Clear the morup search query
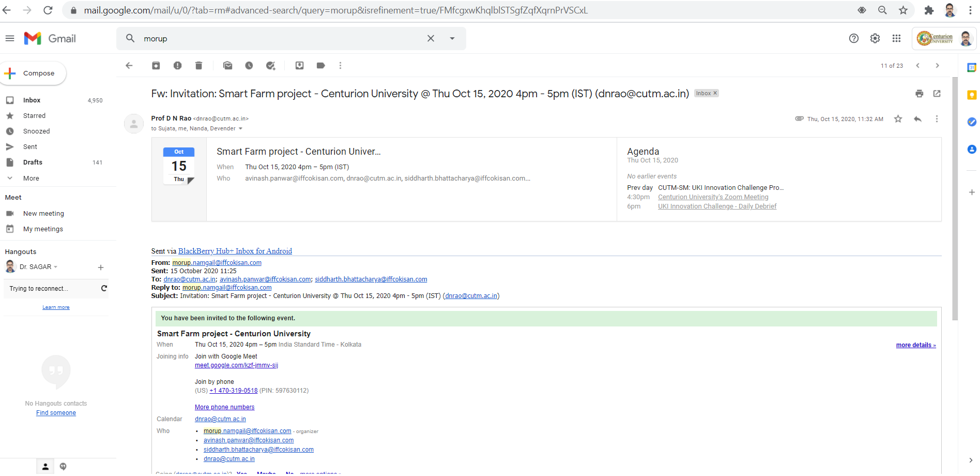The height and width of the screenshot is (476, 980). (x=431, y=38)
